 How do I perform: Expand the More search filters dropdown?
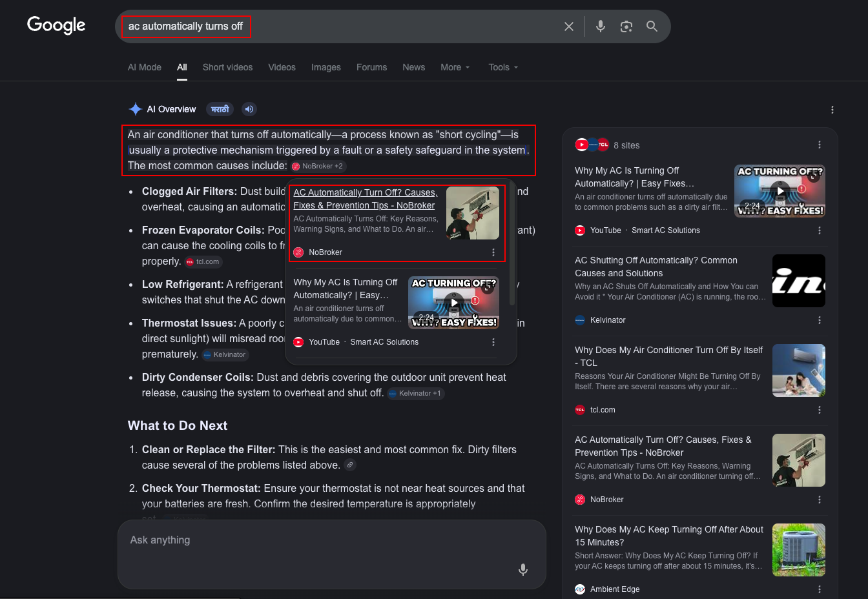455,67
